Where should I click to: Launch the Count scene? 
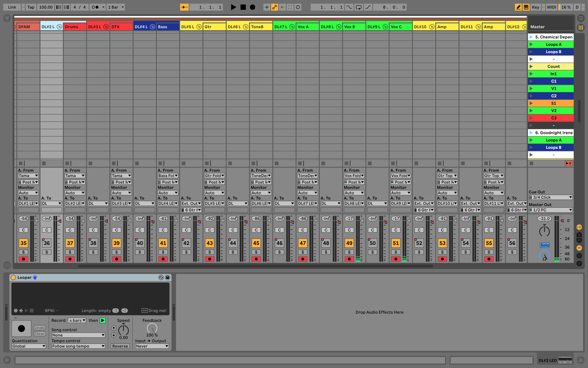click(x=551, y=66)
